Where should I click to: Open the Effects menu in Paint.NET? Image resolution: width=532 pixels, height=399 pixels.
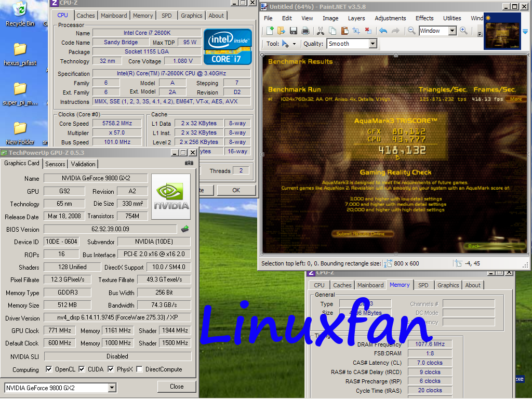(x=424, y=18)
